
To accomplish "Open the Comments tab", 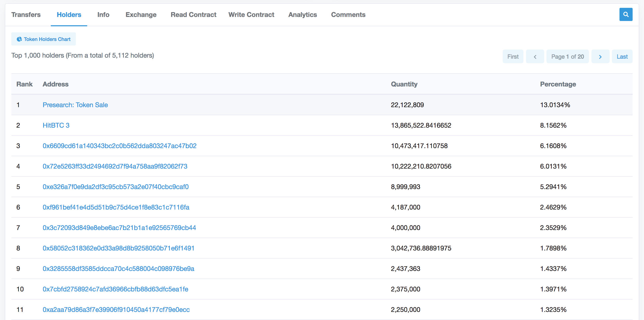I will pyautogui.click(x=348, y=15).
